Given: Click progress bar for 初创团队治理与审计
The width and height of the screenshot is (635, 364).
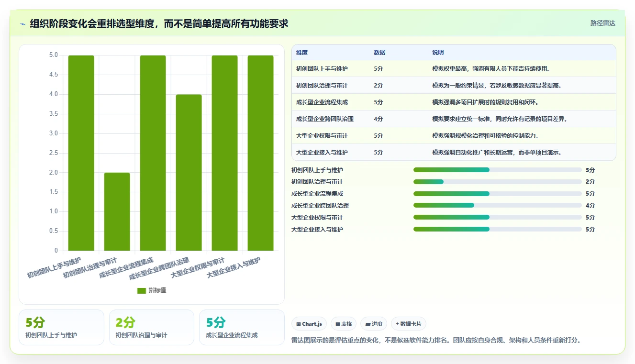Looking at the screenshot, I should click(x=498, y=182).
